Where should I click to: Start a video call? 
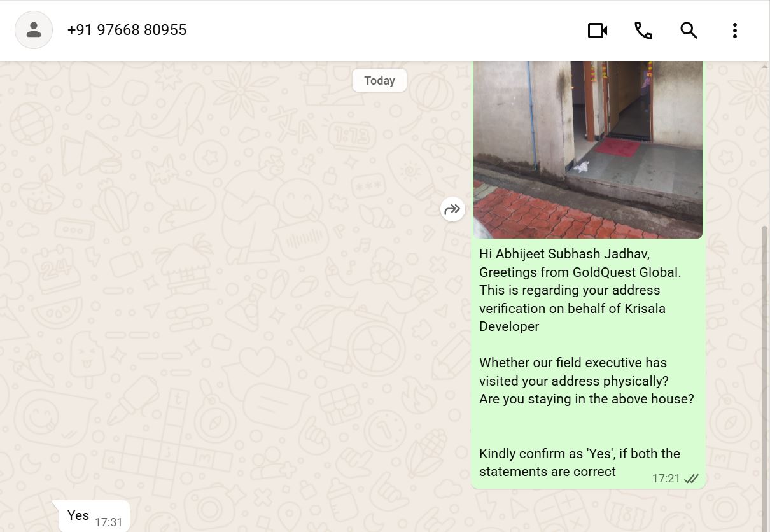pos(597,31)
